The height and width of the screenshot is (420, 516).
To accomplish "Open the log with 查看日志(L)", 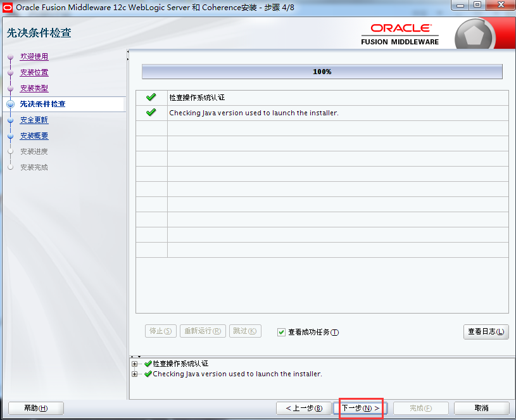I will (x=486, y=332).
